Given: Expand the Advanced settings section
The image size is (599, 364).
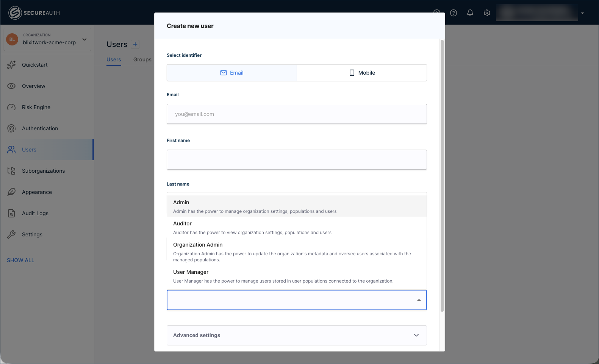Looking at the screenshot, I should pos(297,335).
